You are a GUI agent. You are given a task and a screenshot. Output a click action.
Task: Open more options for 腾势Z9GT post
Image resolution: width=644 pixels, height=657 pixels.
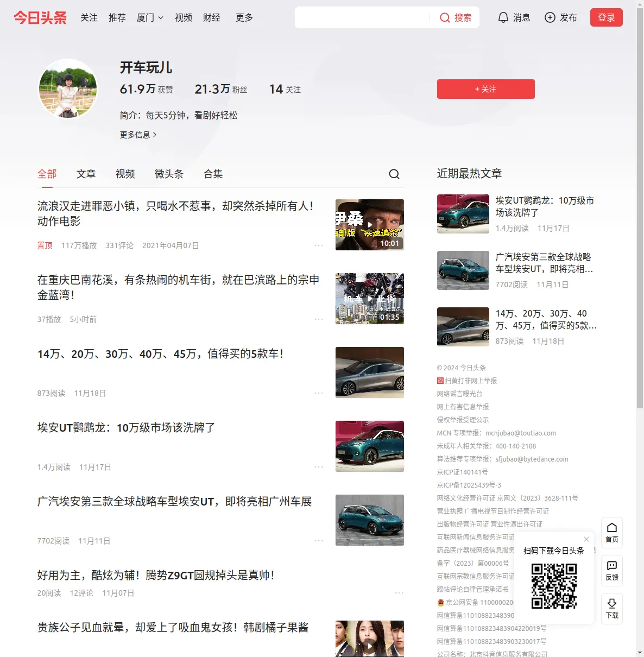(399, 593)
